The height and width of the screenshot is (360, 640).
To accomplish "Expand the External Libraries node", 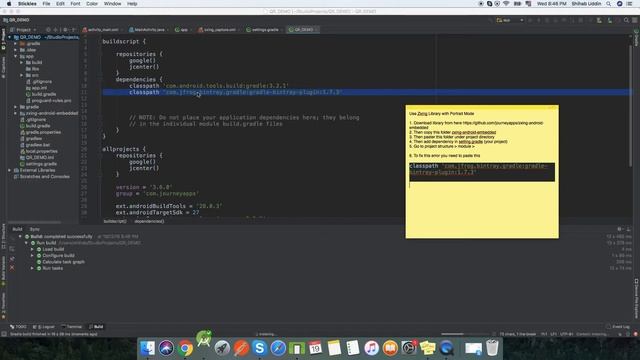I will click(x=10, y=170).
